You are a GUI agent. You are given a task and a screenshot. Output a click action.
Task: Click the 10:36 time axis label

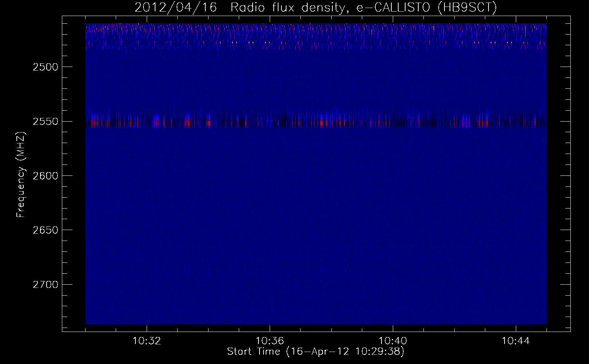pyautogui.click(x=270, y=341)
